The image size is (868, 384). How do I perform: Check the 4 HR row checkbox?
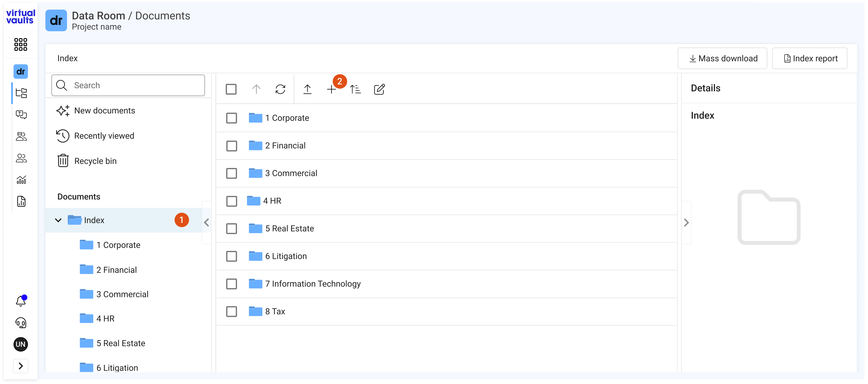click(232, 201)
